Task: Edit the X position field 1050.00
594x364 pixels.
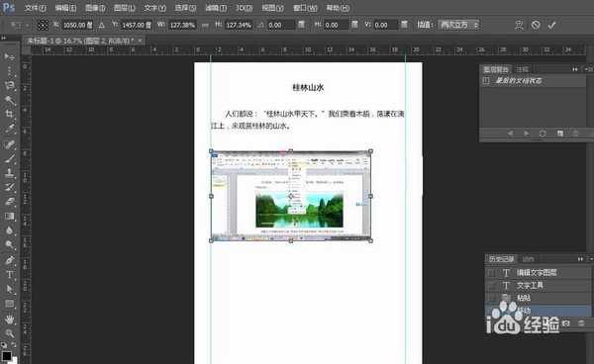Action: [77, 26]
